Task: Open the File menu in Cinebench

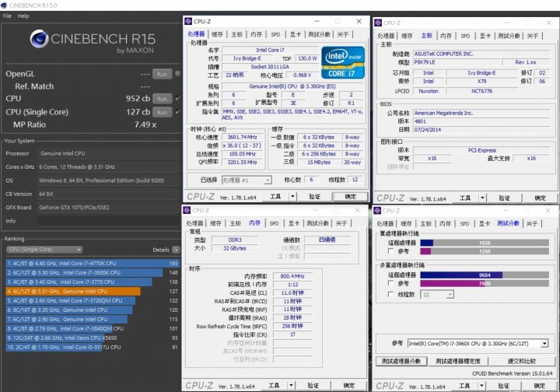Action: (x=7, y=16)
